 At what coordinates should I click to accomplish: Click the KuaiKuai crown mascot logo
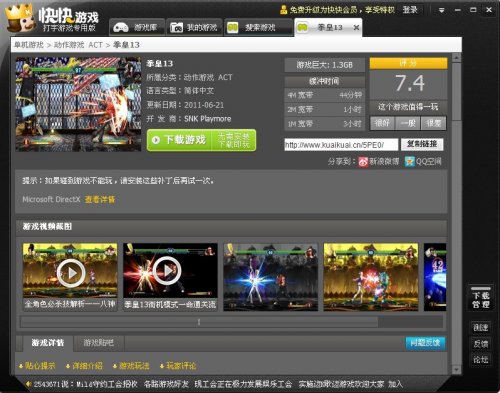click(20, 18)
